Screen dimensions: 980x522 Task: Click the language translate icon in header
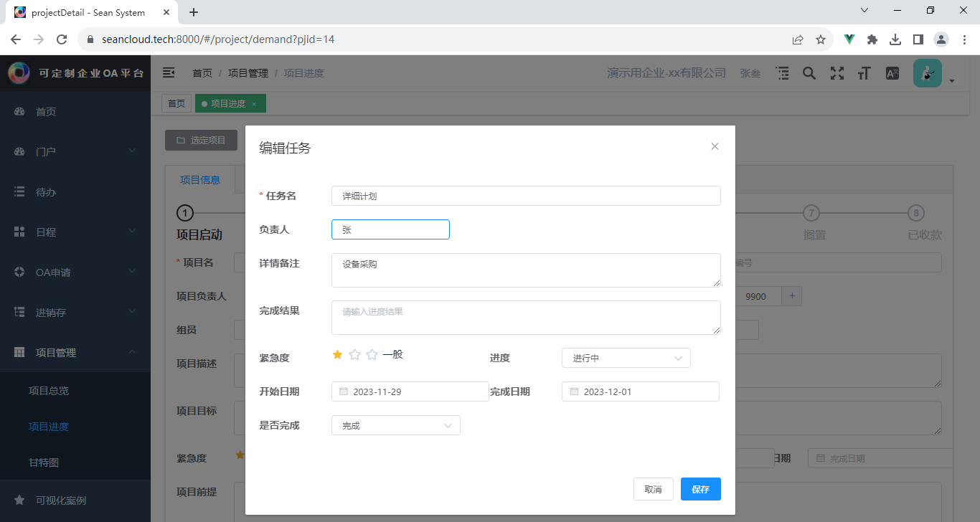coord(892,73)
